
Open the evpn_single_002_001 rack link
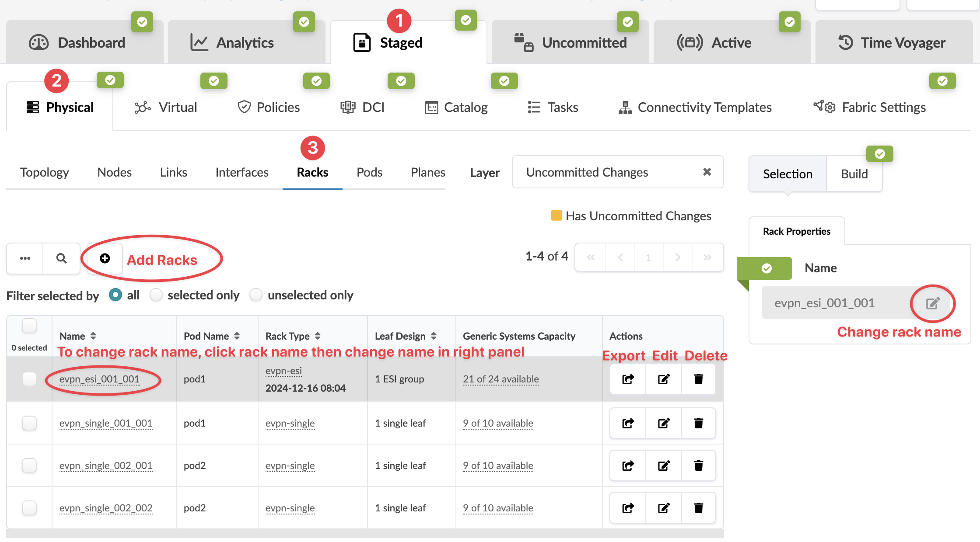click(x=106, y=466)
